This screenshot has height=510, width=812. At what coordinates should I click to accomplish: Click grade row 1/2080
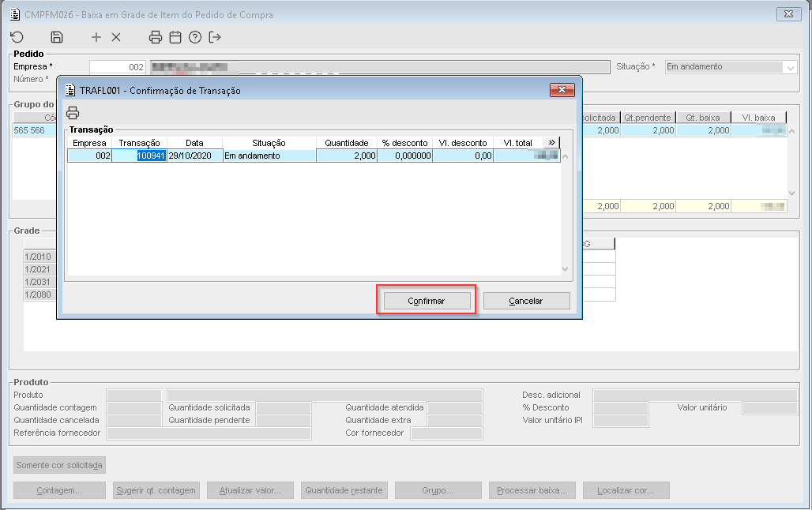39,294
